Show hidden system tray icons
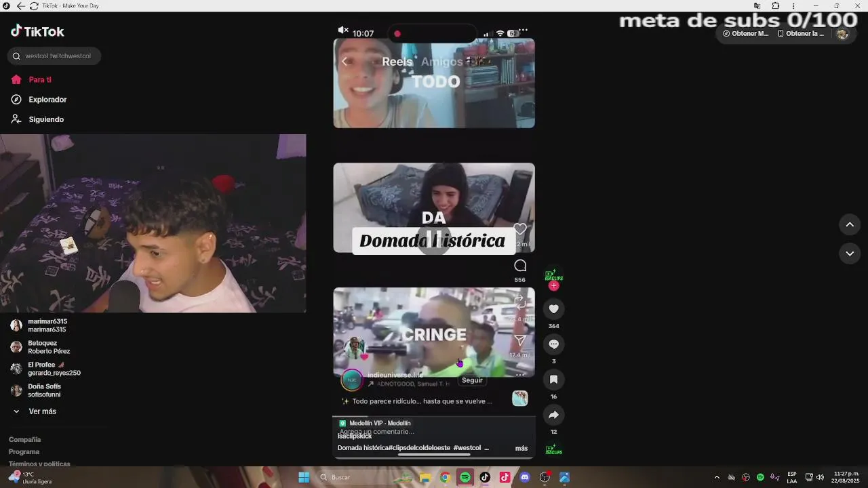 (x=717, y=477)
